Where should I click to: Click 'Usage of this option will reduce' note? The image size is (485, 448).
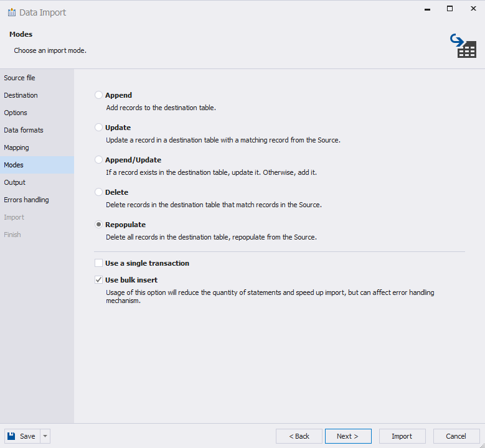click(x=270, y=297)
